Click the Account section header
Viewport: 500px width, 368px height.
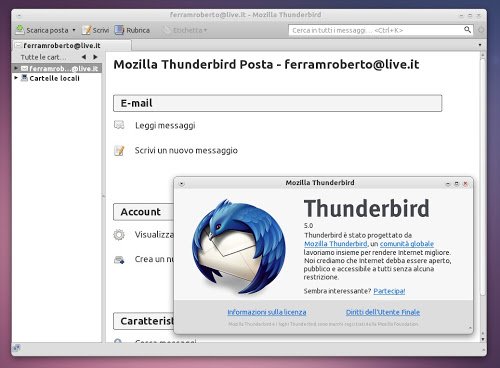(x=143, y=212)
